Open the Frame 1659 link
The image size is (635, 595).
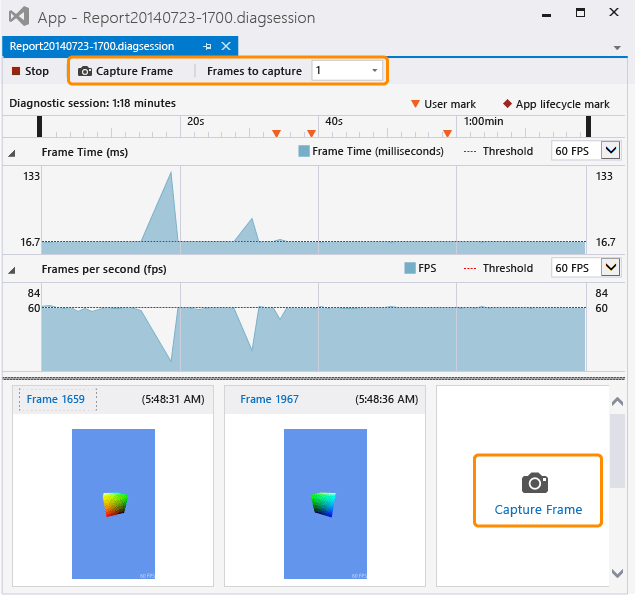pos(56,399)
